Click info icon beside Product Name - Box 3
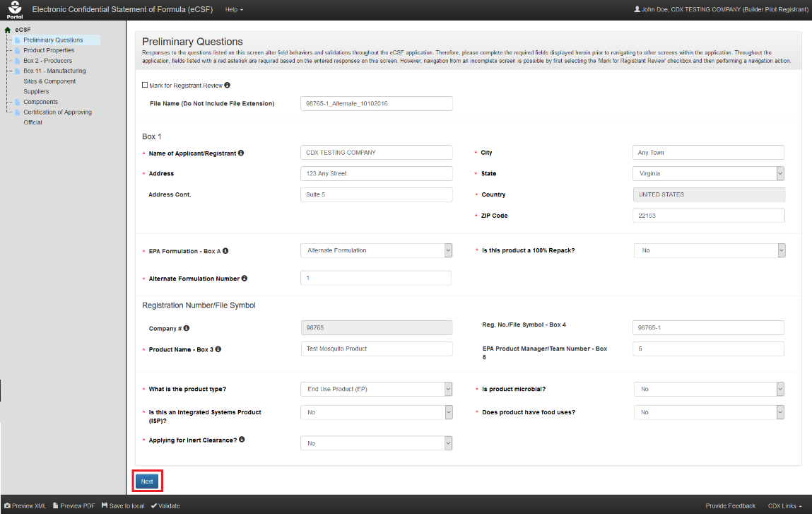The width and height of the screenshot is (812, 514). click(219, 349)
